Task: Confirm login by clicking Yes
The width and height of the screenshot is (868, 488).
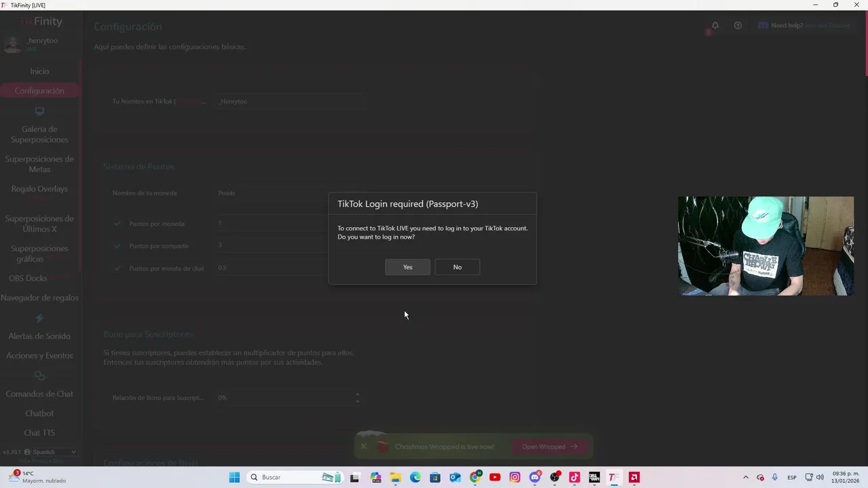Action: 408,267
